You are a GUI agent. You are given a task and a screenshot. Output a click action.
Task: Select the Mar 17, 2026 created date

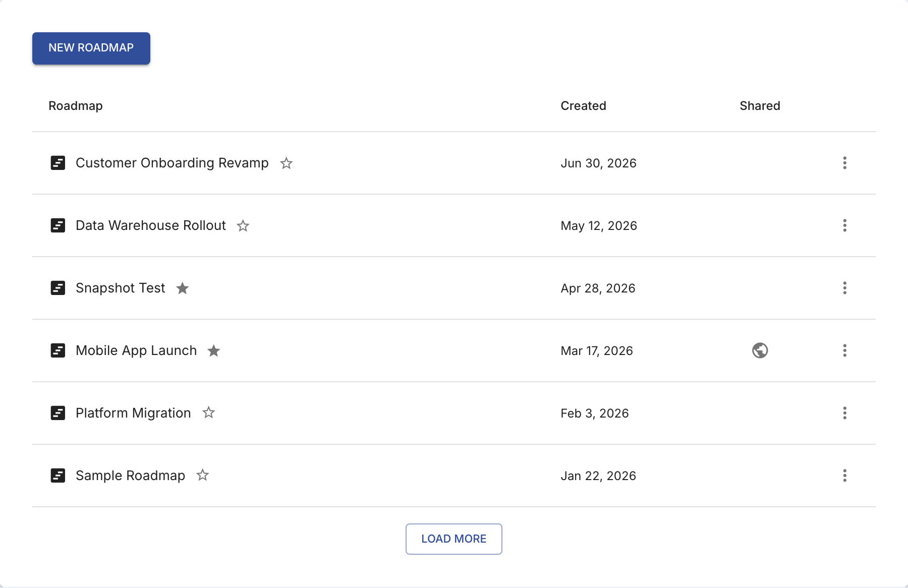click(597, 351)
